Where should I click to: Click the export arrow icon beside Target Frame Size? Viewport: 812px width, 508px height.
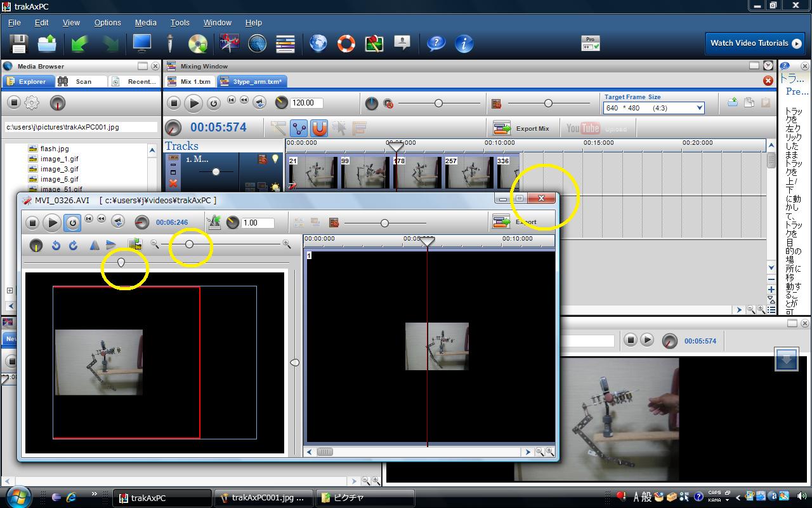[x=733, y=102]
